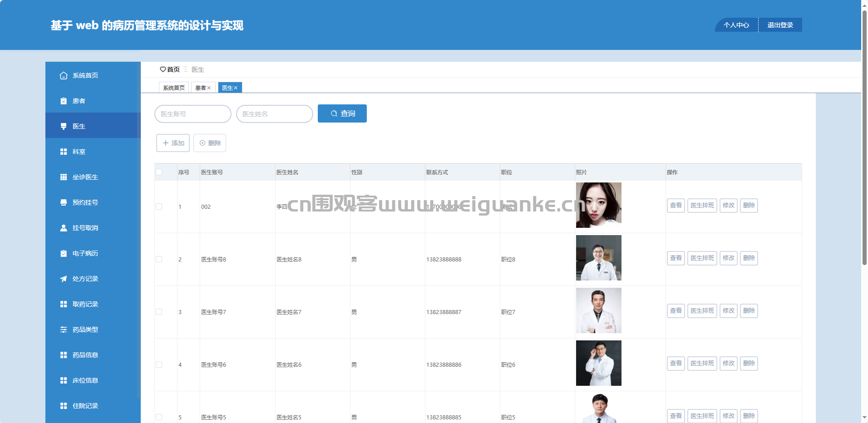Click 退出登录

pos(780,25)
